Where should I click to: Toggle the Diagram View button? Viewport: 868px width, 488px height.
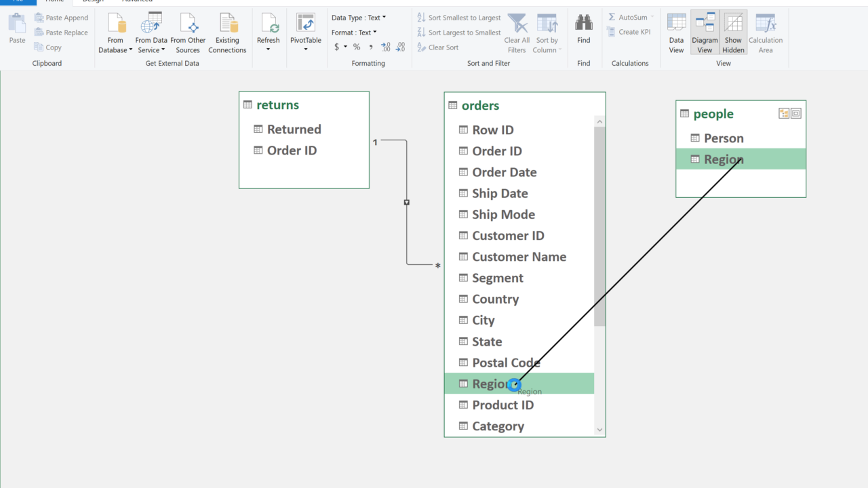(x=705, y=33)
